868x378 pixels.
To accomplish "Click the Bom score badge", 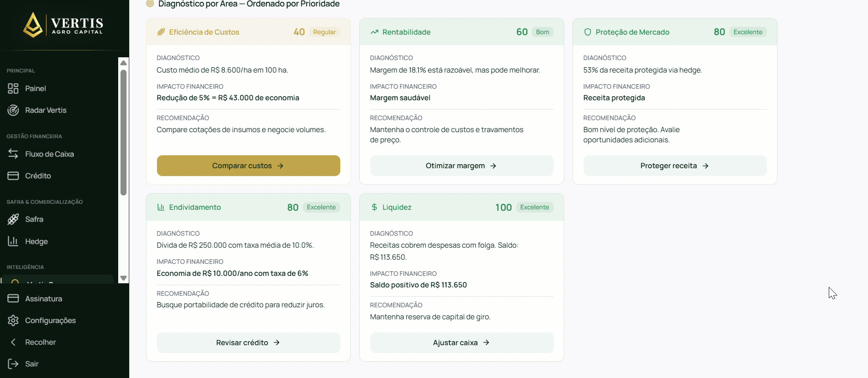I will click(x=542, y=32).
